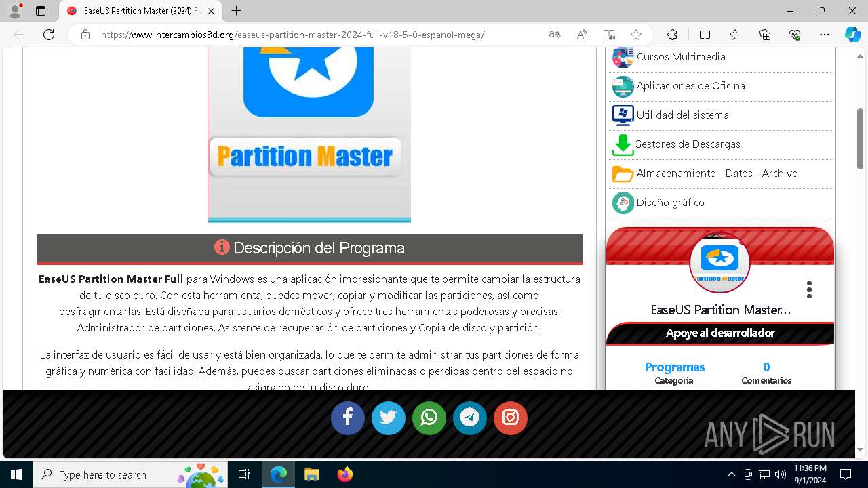Open a new browser tab
Viewport: 868px width, 488px height.
pos(236,11)
